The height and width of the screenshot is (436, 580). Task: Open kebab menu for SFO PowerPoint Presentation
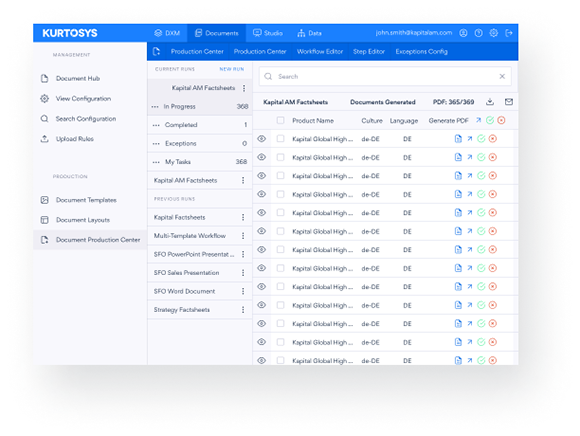[x=243, y=254]
